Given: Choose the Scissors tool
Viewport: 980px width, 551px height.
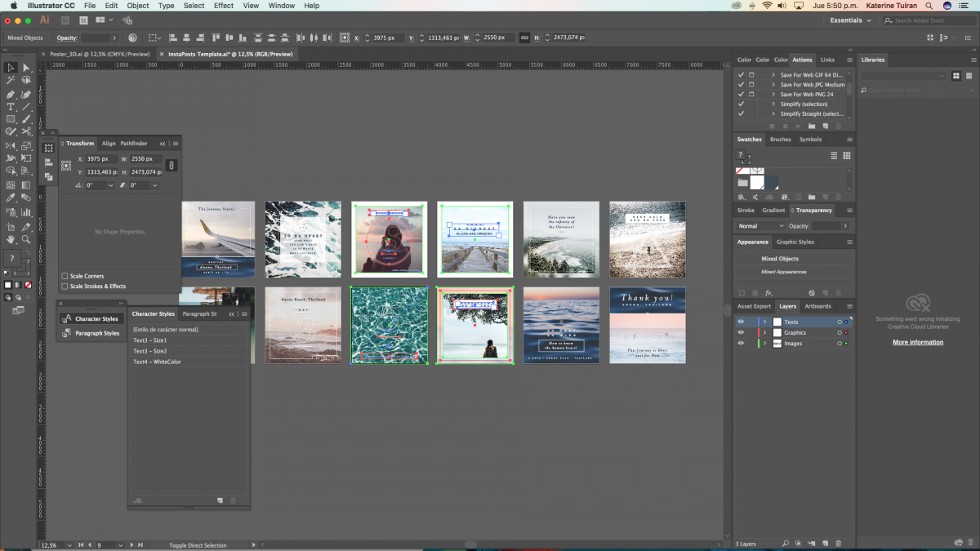Looking at the screenshot, I should 26,131.
